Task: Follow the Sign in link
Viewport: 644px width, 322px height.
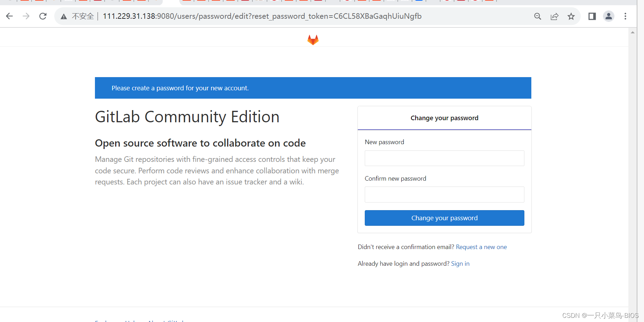Action: coord(460,263)
